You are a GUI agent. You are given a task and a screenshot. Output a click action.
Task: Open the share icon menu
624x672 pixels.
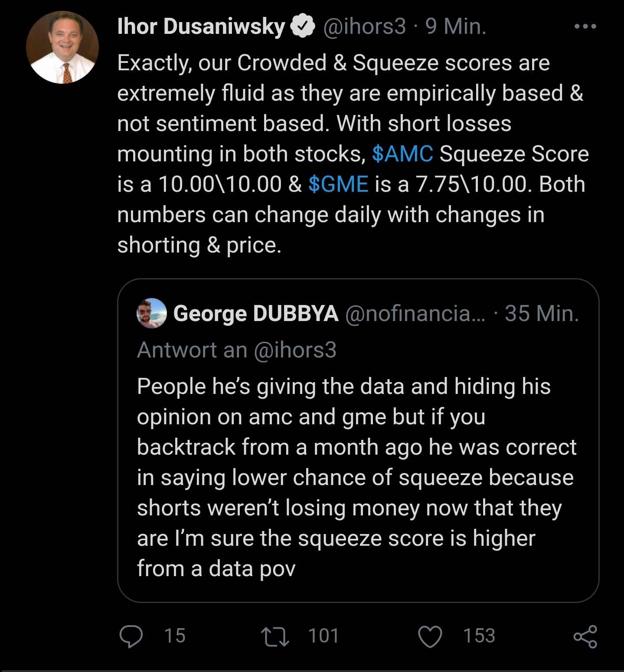tap(585, 636)
